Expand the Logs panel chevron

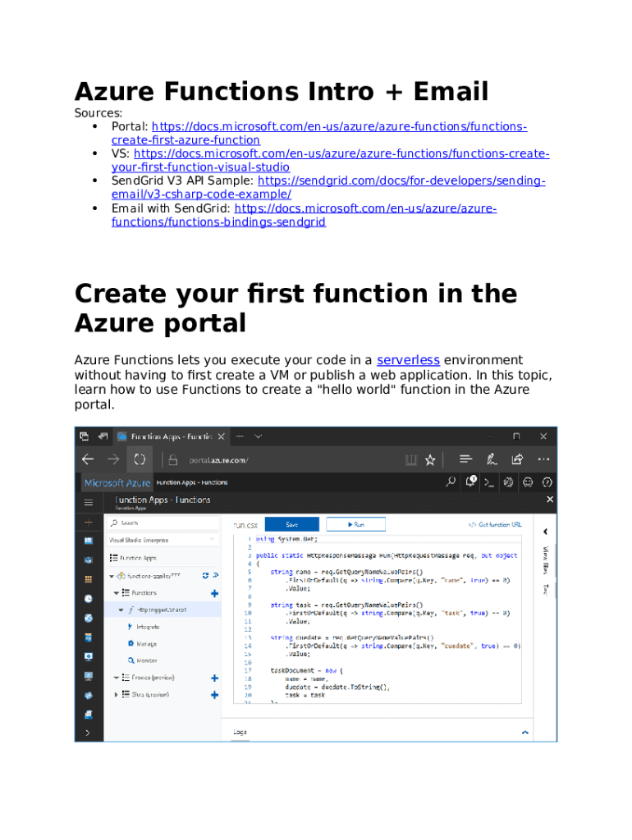tap(524, 732)
